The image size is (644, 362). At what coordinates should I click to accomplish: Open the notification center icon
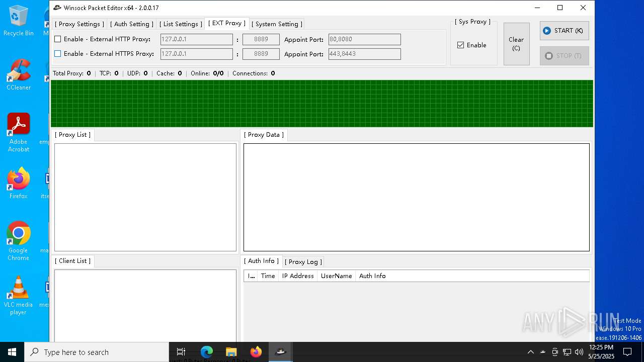click(627, 352)
